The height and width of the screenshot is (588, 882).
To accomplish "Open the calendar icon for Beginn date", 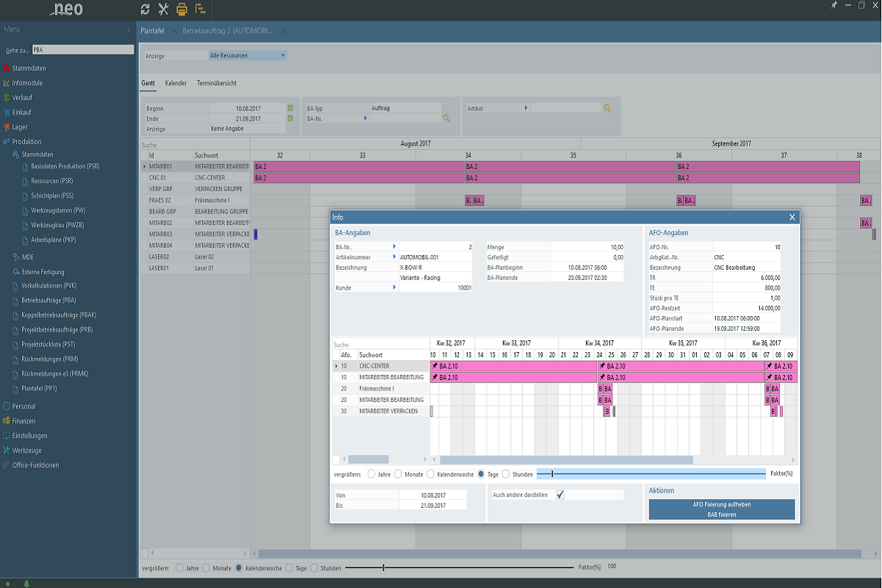I will click(290, 108).
